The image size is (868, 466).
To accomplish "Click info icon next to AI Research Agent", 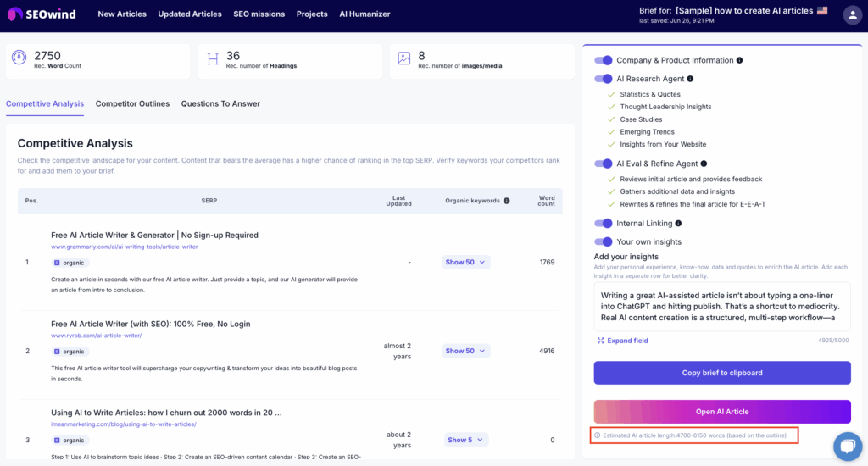I will tap(690, 79).
